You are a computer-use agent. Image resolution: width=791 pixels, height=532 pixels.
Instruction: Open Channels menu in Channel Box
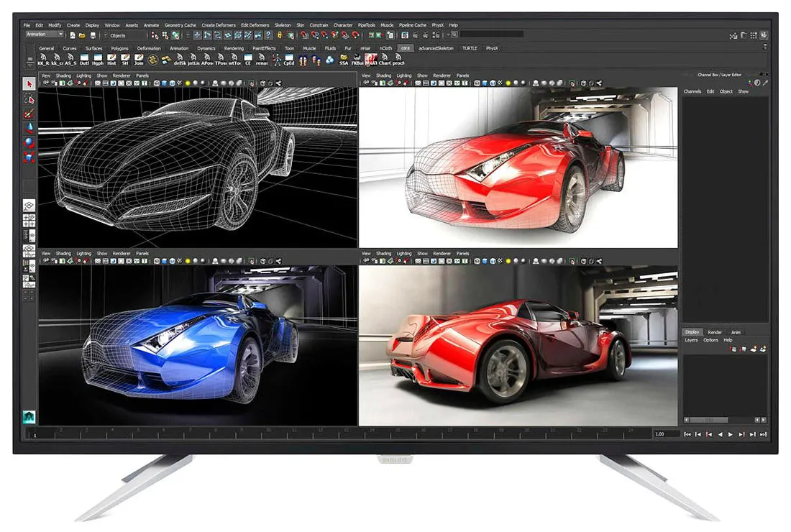click(692, 92)
